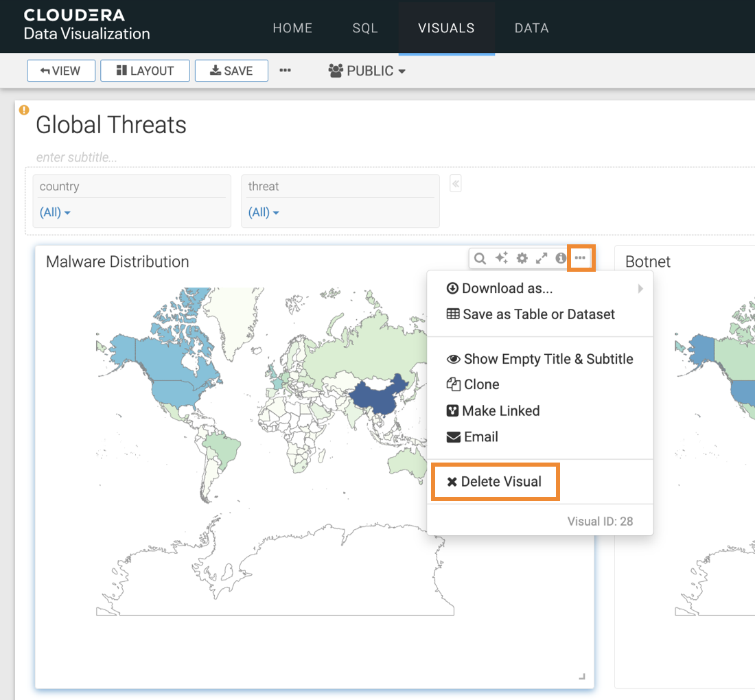Open the gear settings of Malware Distribution
Viewport: 755px width, 700px height.
[x=522, y=259]
